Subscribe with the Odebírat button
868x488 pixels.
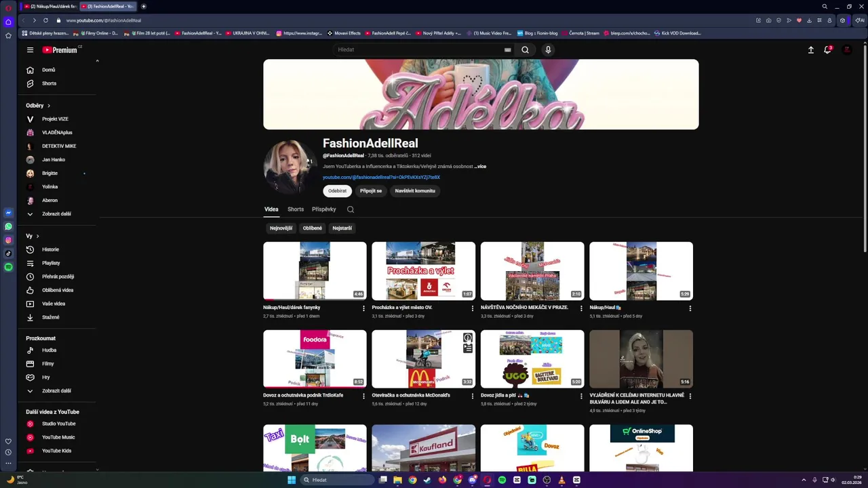338,191
